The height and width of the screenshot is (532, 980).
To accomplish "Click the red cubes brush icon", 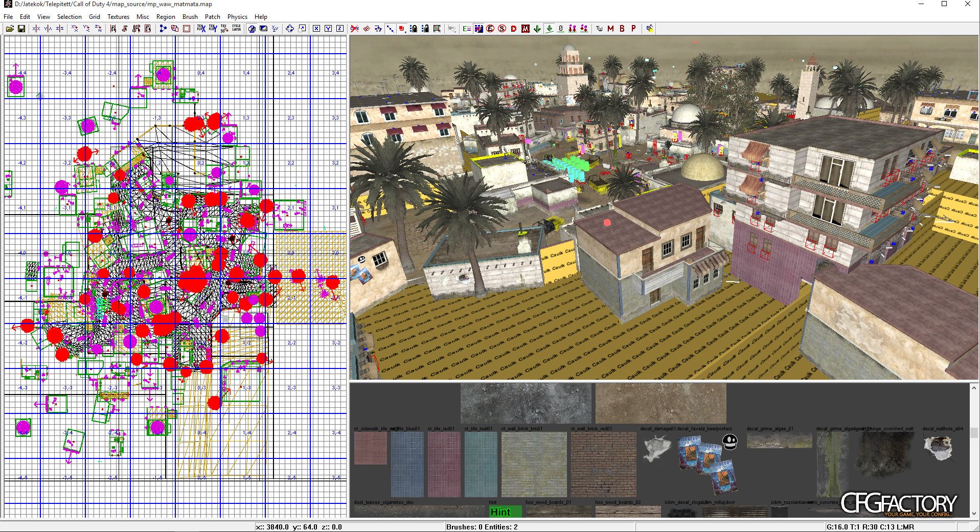I will (x=402, y=29).
